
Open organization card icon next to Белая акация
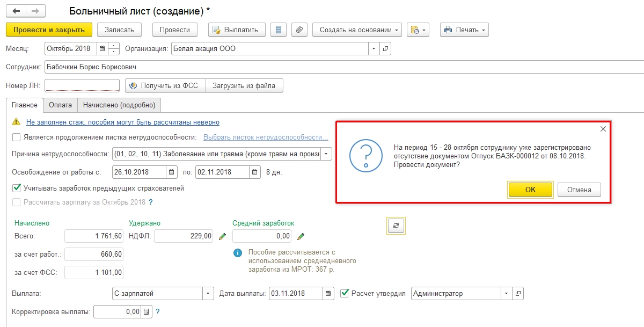385,49
